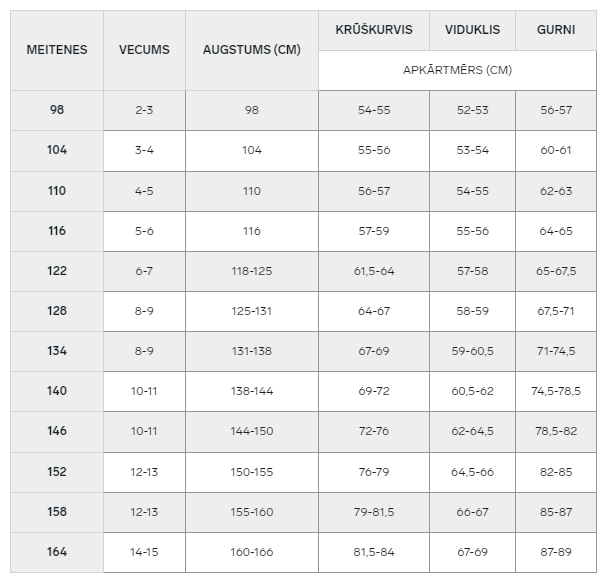
Task: Click the GURNI column header
Action: click(x=556, y=30)
